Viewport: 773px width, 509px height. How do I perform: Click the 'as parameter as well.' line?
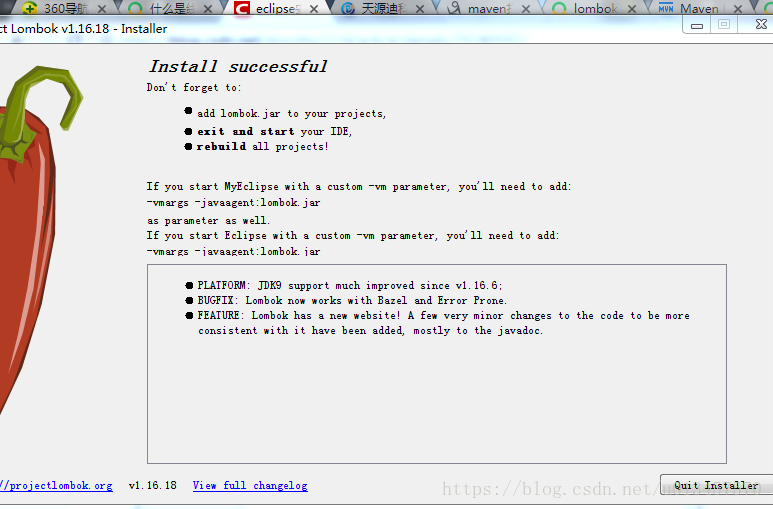(208, 220)
